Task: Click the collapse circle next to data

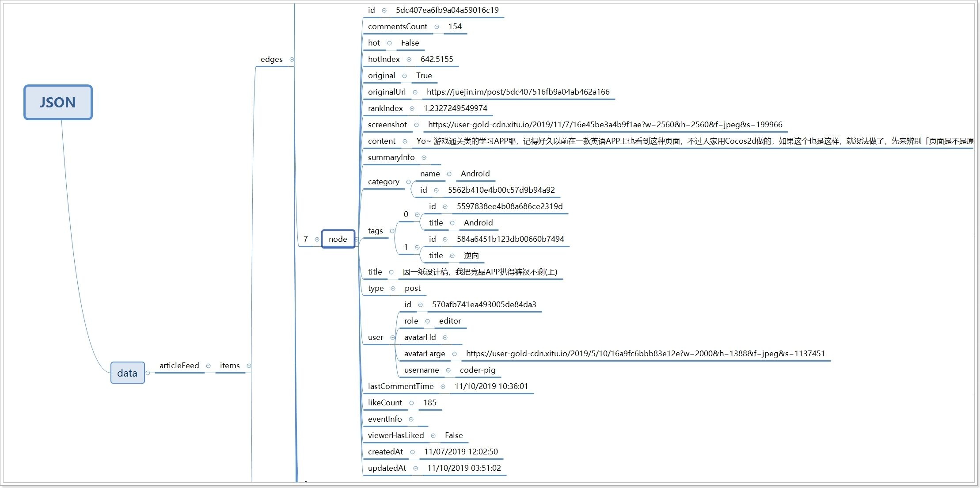Action: pyautogui.click(x=148, y=373)
